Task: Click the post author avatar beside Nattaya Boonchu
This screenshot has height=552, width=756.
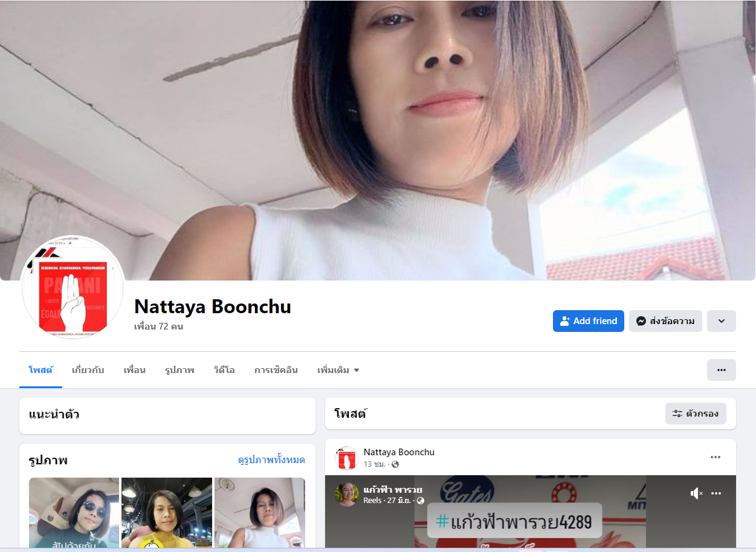Action: 347,458
